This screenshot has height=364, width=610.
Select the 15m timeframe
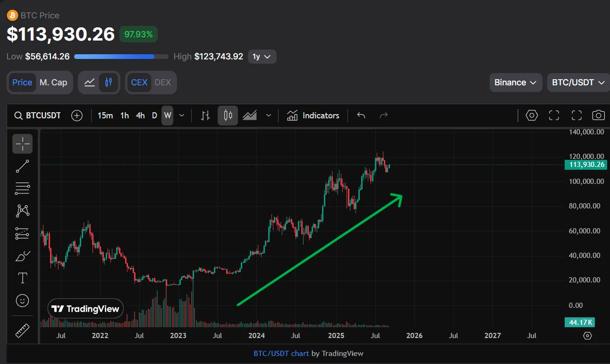pos(105,116)
